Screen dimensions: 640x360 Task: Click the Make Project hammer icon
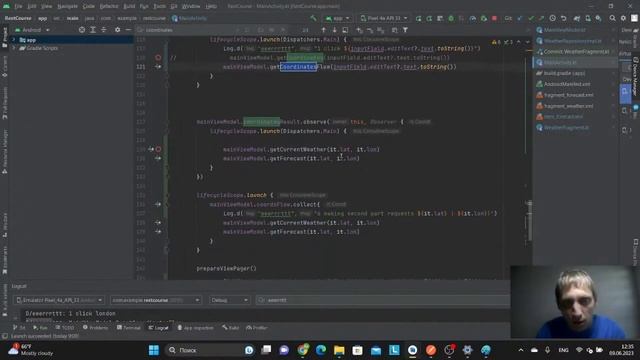(313, 18)
